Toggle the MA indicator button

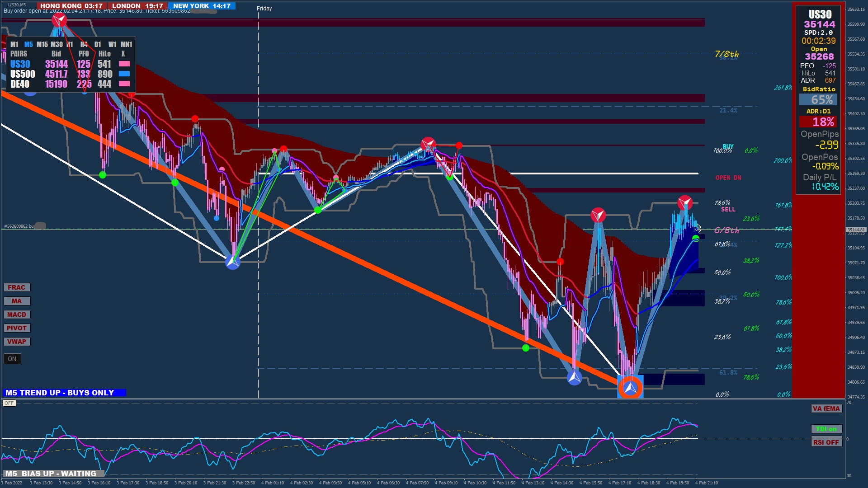[17, 301]
